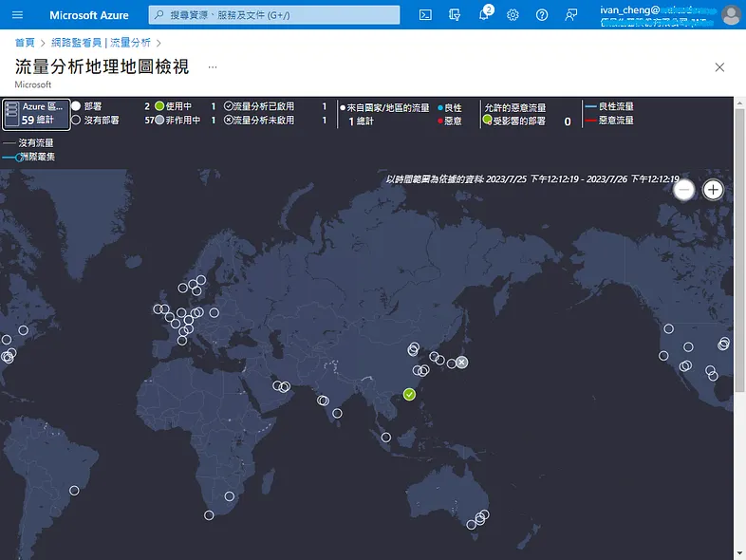Screen dimensions: 746x560
Task: Click the Singapore area region circle marker
Action: tap(386, 437)
